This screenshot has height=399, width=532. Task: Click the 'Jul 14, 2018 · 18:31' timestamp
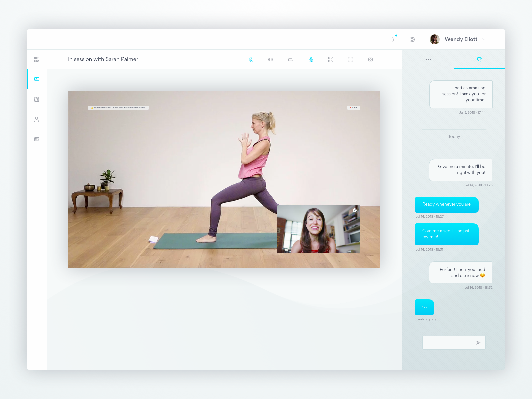coord(429,250)
